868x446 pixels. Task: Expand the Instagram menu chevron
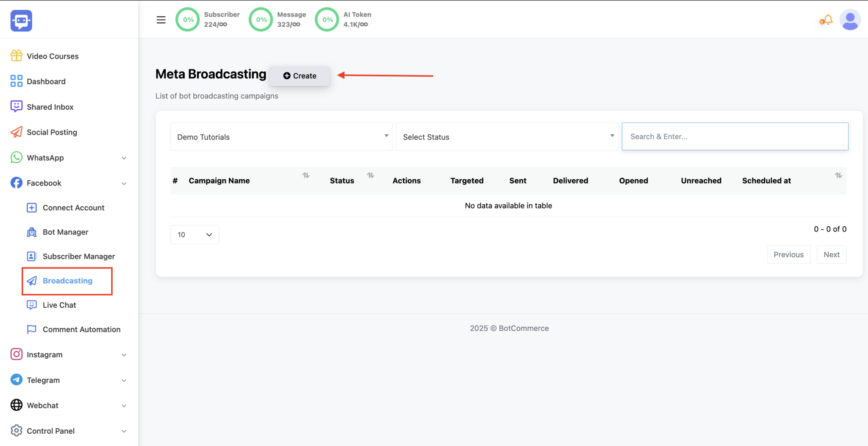(x=124, y=355)
